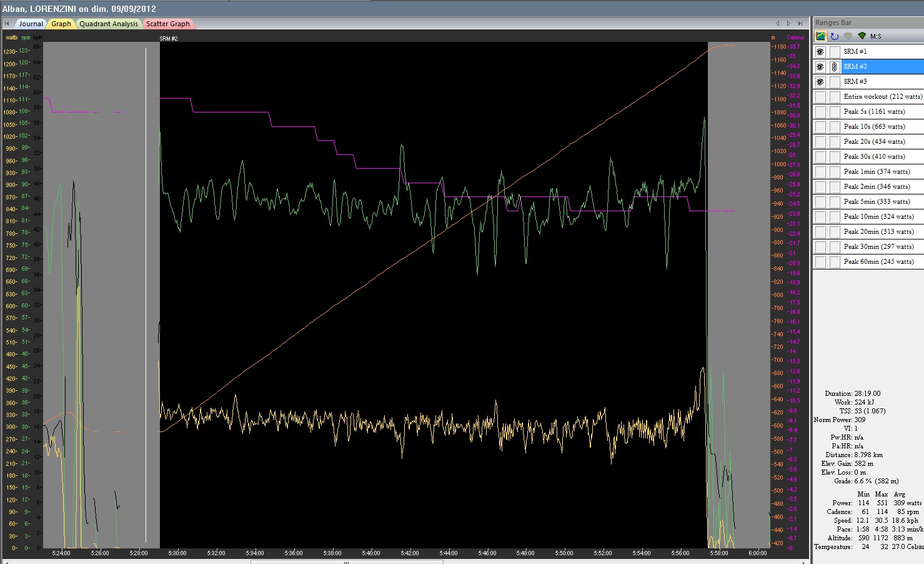
Task: Toggle the eye visibility for SRM #3
Action: tap(820, 81)
